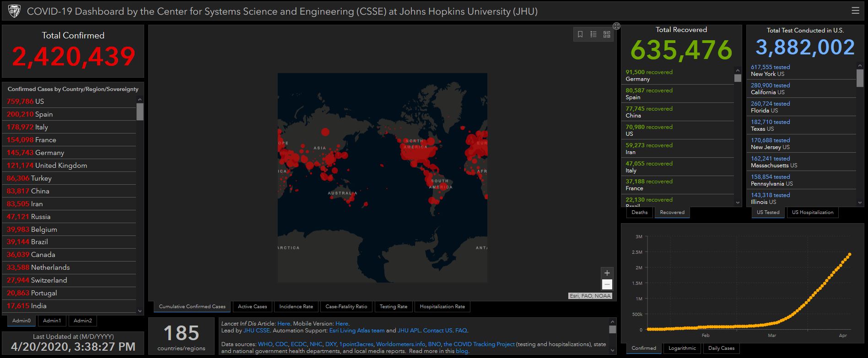The image size is (868, 358).
Task: Select the Admin0 tab
Action: coord(22,321)
